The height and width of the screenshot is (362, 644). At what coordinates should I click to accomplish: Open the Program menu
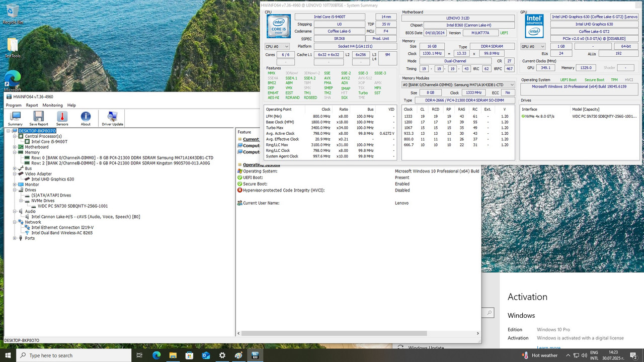point(14,105)
